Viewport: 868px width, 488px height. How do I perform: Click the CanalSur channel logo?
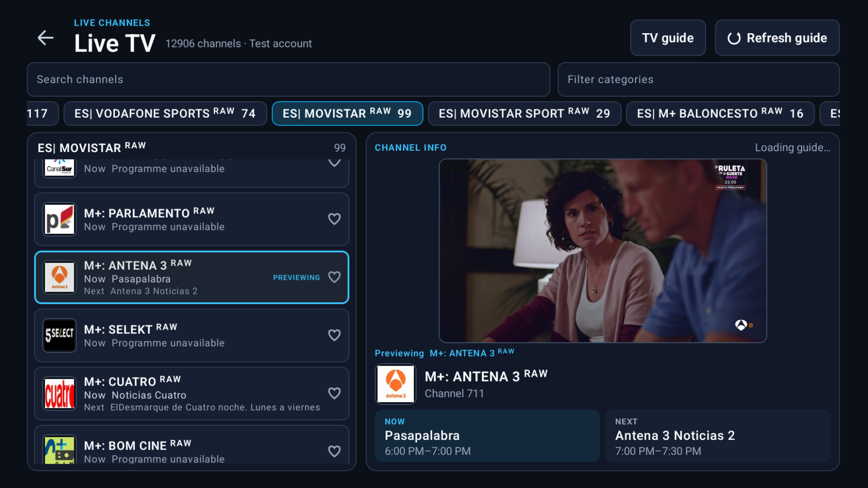(60, 168)
